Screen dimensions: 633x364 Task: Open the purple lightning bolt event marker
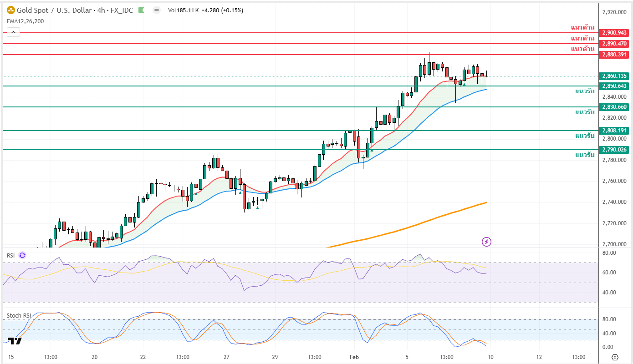click(x=486, y=242)
